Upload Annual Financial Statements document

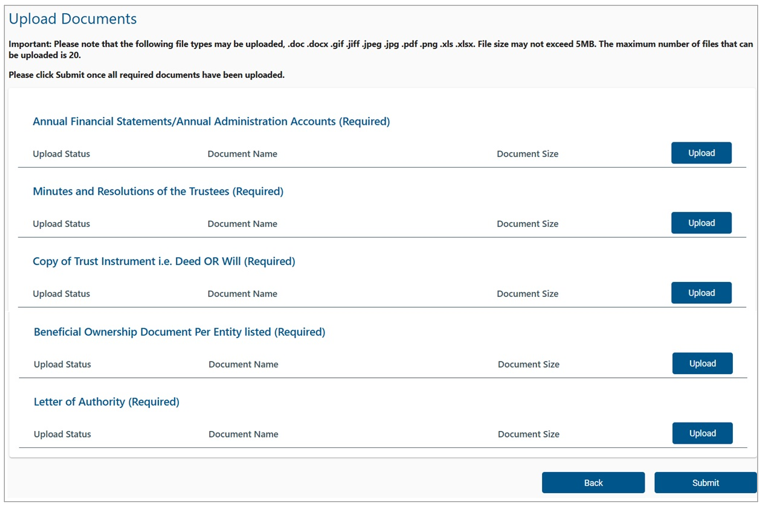coord(701,153)
